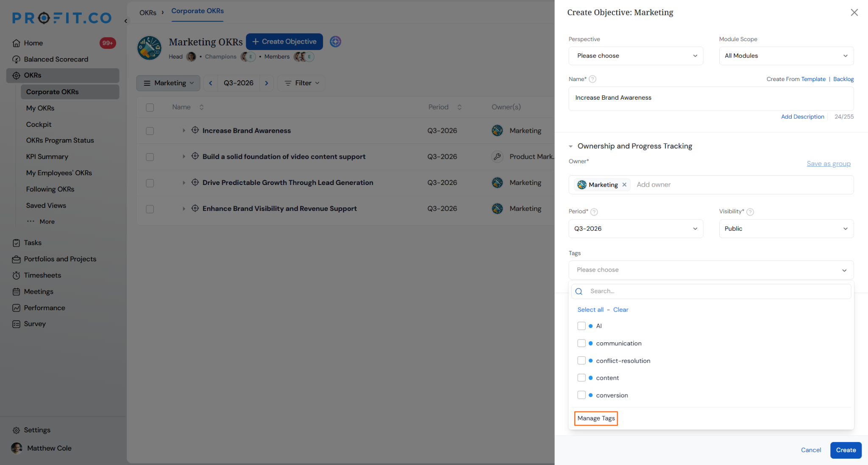Viewport: 868px width, 465px height.
Task: Collapse the sidebar with the arrow icon
Action: 125,21
